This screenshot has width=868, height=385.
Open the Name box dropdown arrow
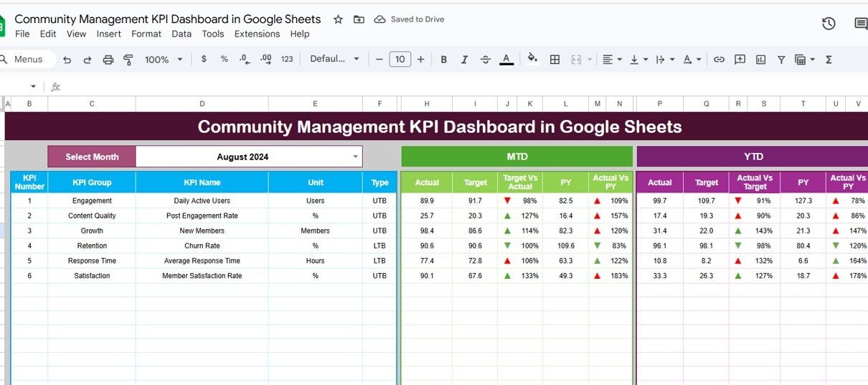pyautogui.click(x=33, y=86)
